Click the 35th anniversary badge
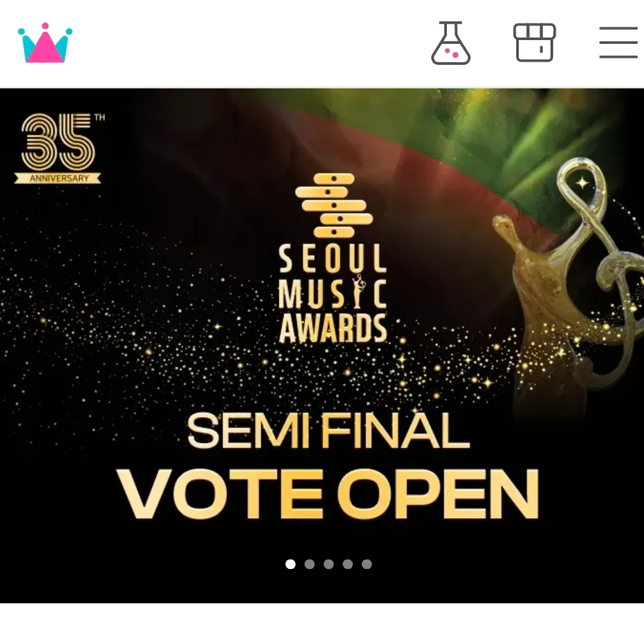The image size is (644, 644). tap(59, 148)
